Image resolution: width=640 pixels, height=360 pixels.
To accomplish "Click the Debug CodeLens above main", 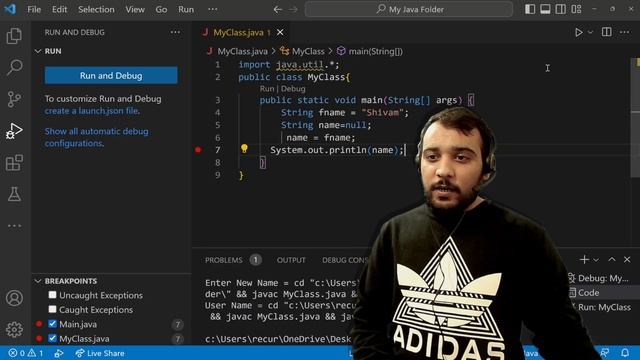I will (293, 89).
